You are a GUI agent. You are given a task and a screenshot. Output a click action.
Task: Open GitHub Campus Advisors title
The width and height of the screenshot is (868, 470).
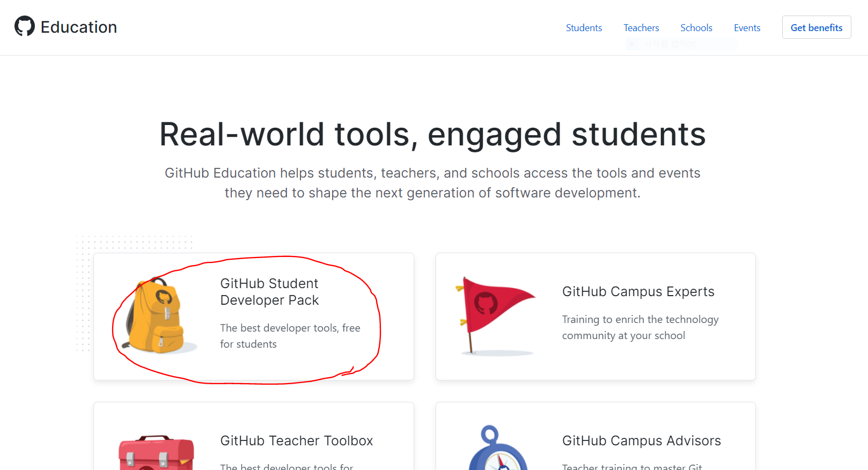tap(642, 440)
